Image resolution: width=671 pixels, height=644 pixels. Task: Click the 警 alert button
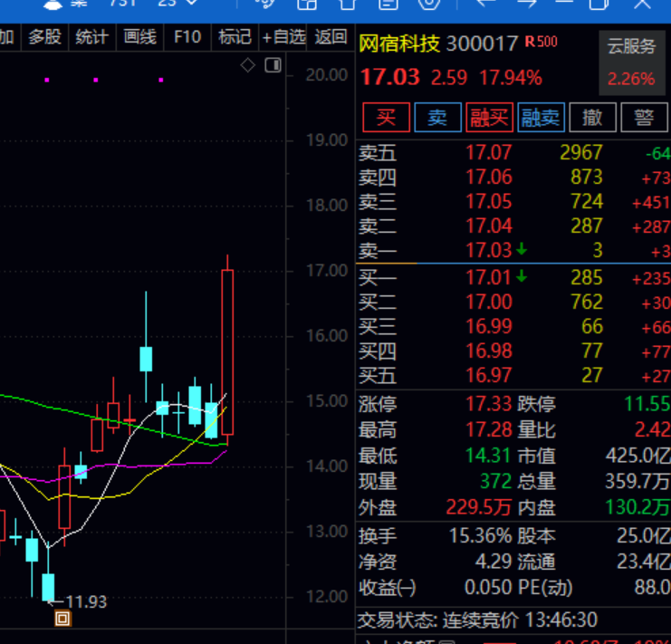coord(644,117)
